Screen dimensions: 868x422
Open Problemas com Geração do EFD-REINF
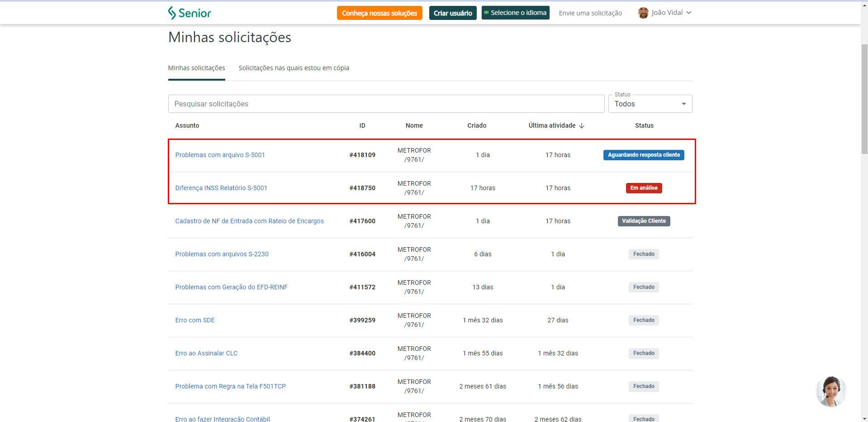click(x=231, y=287)
